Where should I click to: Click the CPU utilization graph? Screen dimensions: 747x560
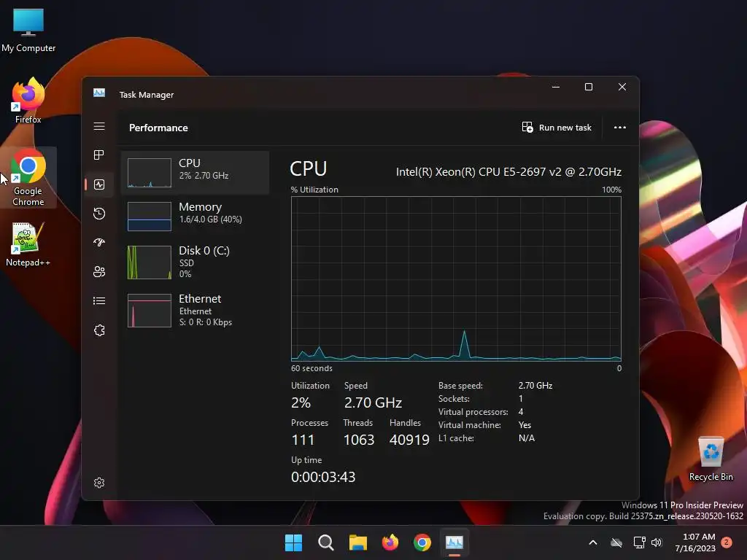(456, 279)
